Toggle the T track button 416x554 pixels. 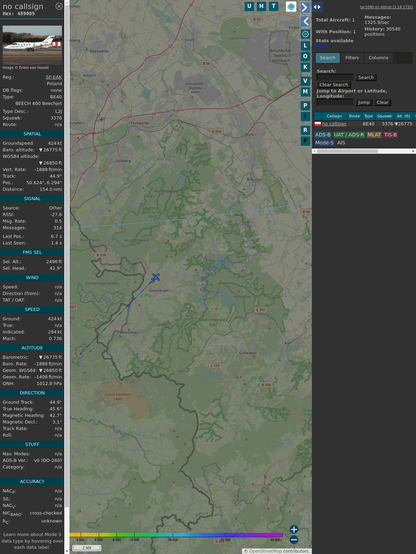click(273, 6)
